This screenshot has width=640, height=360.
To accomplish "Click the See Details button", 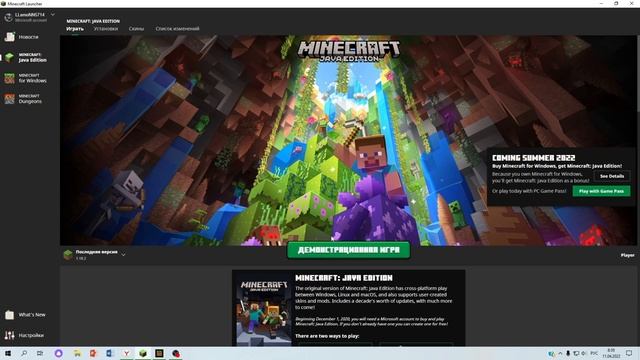I will click(x=612, y=176).
